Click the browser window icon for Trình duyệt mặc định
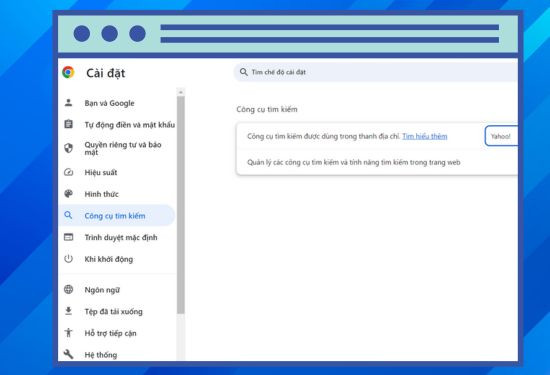The height and width of the screenshot is (375, 550). (x=68, y=237)
